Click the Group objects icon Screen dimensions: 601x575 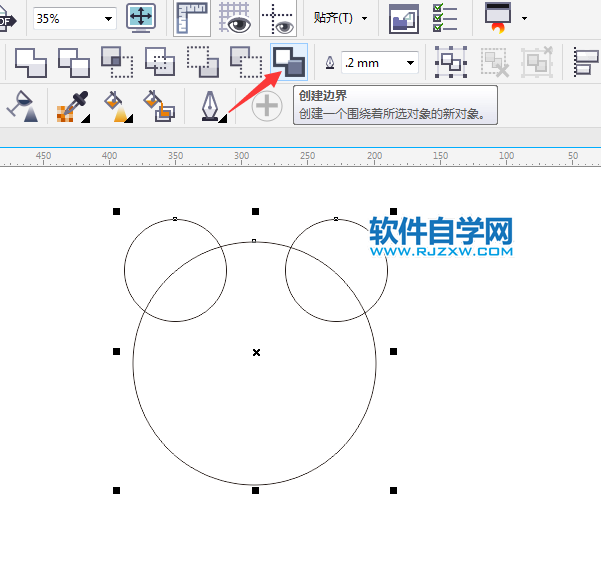(x=451, y=63)
